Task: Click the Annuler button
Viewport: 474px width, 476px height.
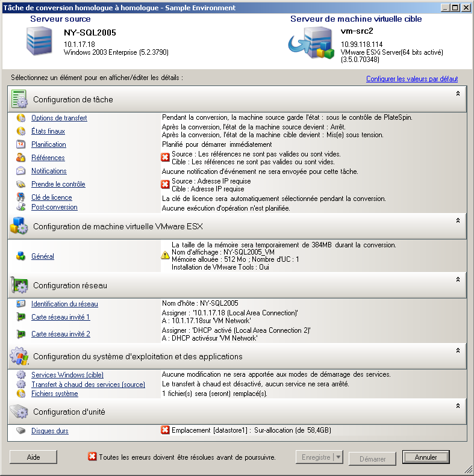Action: [426, 457]
